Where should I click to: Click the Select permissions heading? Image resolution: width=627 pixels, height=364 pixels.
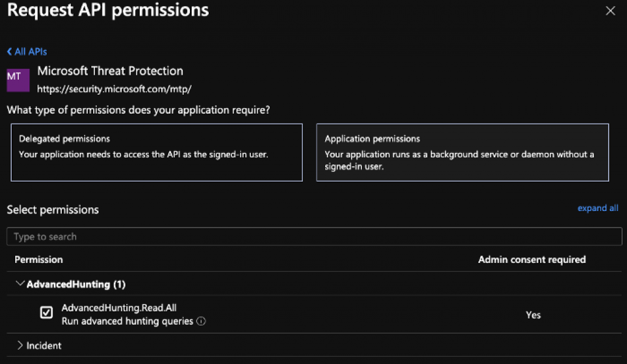point(53,210)
